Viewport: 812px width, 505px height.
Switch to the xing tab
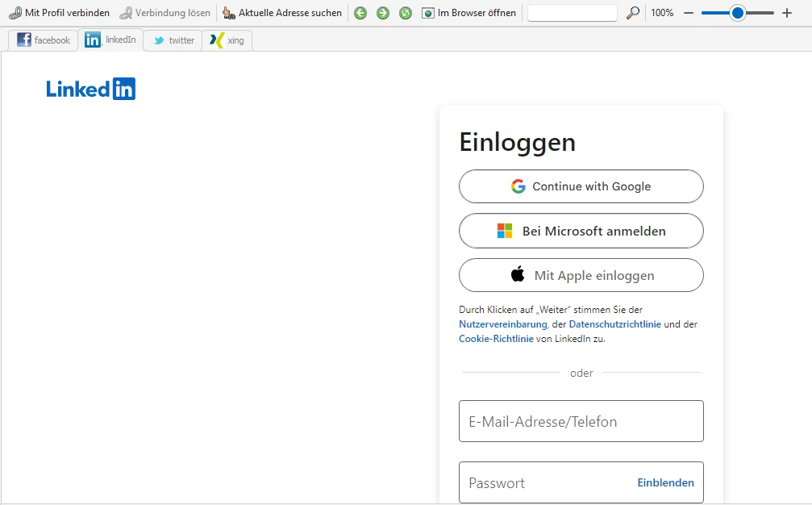(227, 40)
